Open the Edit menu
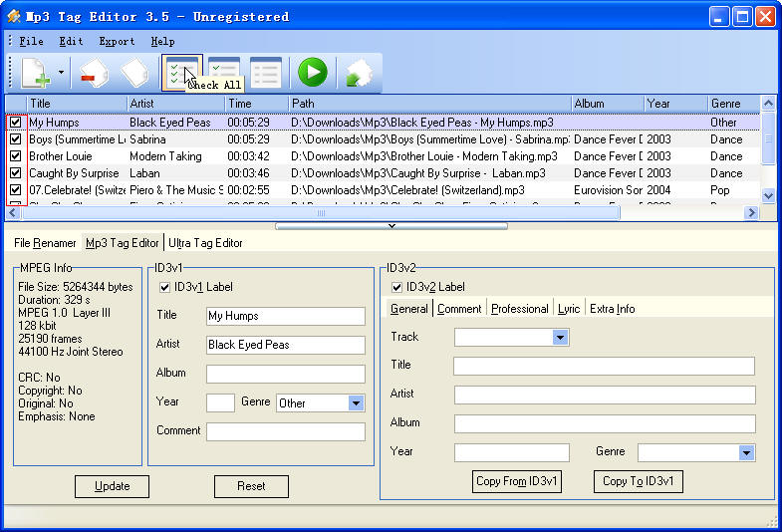The width and height of the screenshot is (782, 532). (71, 42)
